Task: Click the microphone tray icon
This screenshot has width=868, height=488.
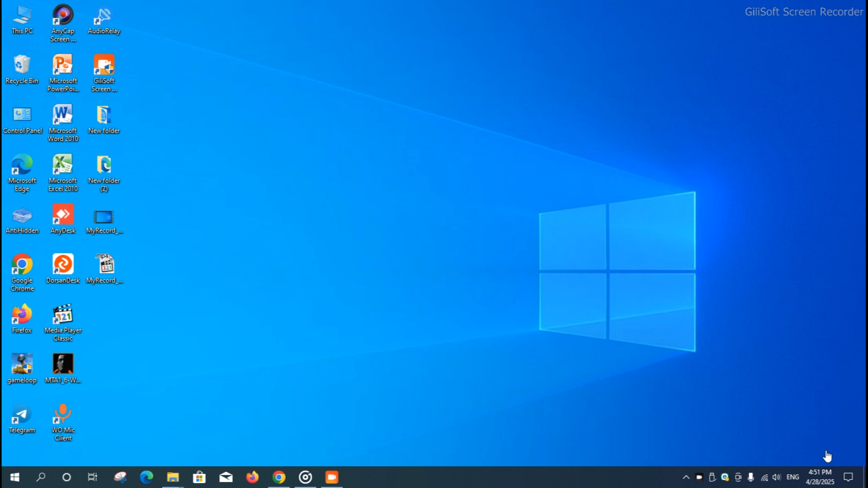Action: tap(751, 477)
